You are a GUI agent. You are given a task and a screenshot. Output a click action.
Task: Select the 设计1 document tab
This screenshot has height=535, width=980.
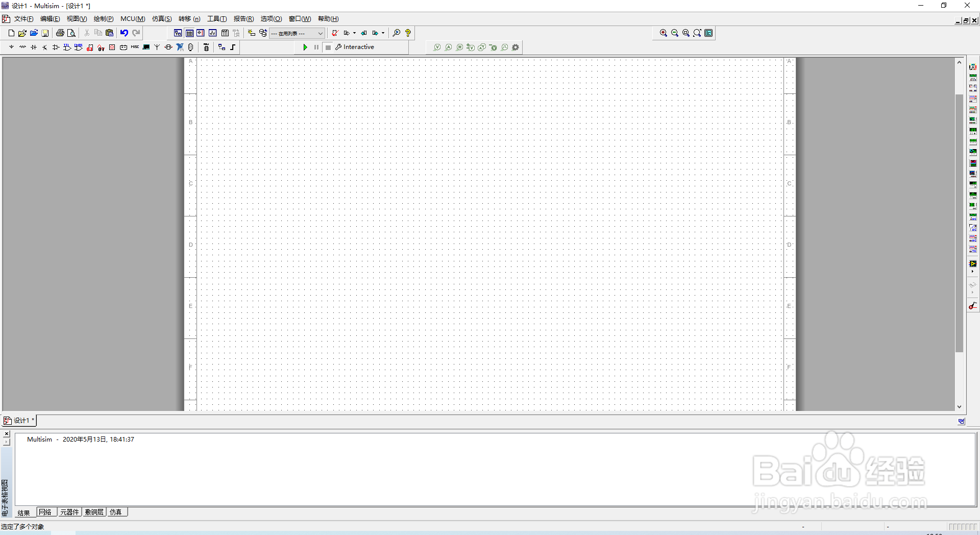point(19,421)
